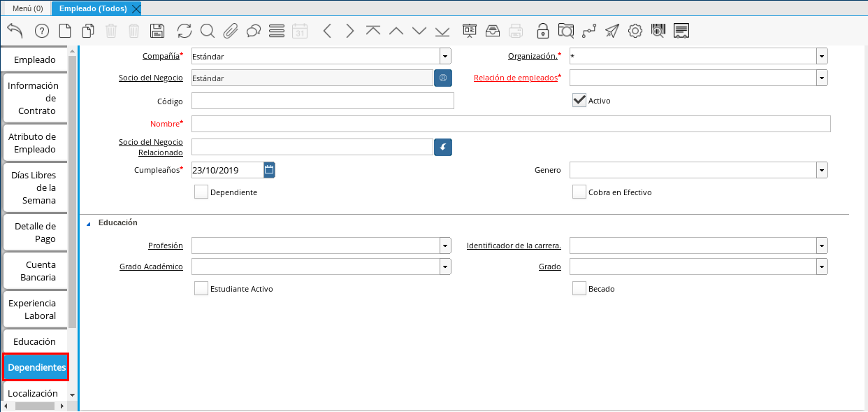Uncheck the Activo checkbox
Viewport: 868px width, 412px height.
point(579,100)
